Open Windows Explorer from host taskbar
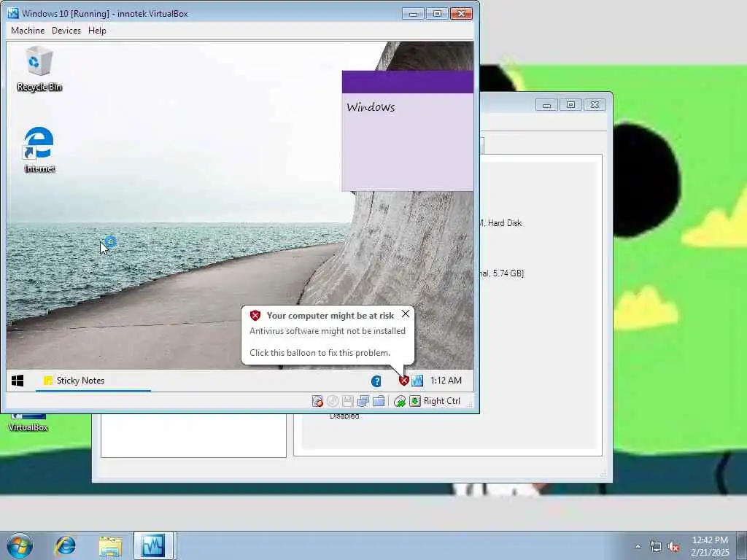Image resolution: width=747 pixels, height=560 pixels. 111,545
